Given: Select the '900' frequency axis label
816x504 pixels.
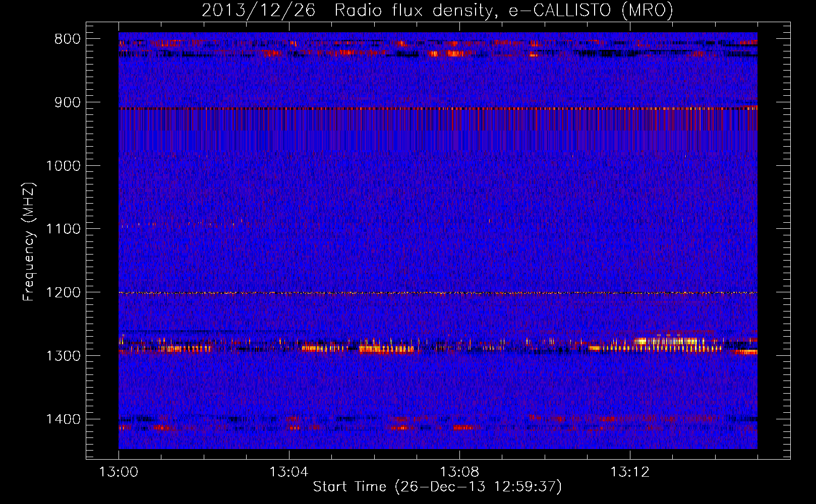Looking at the screenshot, I should click(67, 102).
